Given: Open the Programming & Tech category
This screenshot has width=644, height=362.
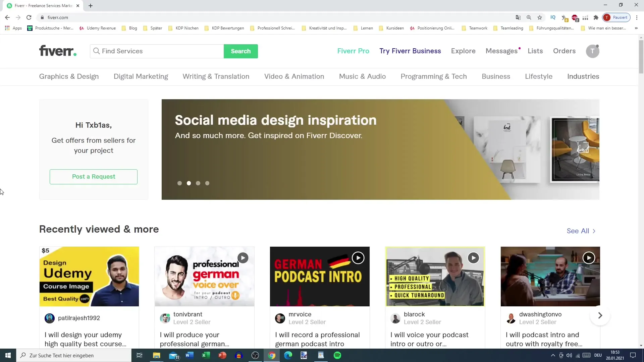Looking at the screenshot, I should tap(434, 76).
